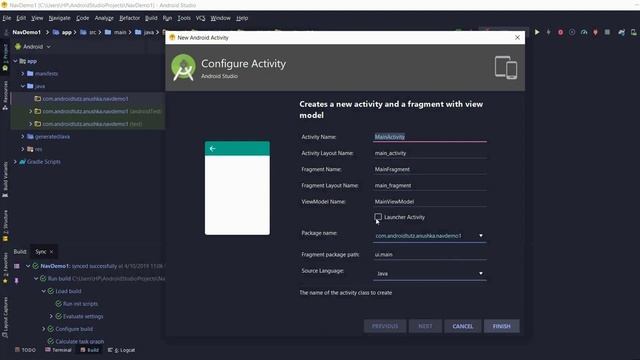Click the pin icon in Build panel gutter
Image resolution: width=640 pixels, height=360 pixels.
coord(17,280)
